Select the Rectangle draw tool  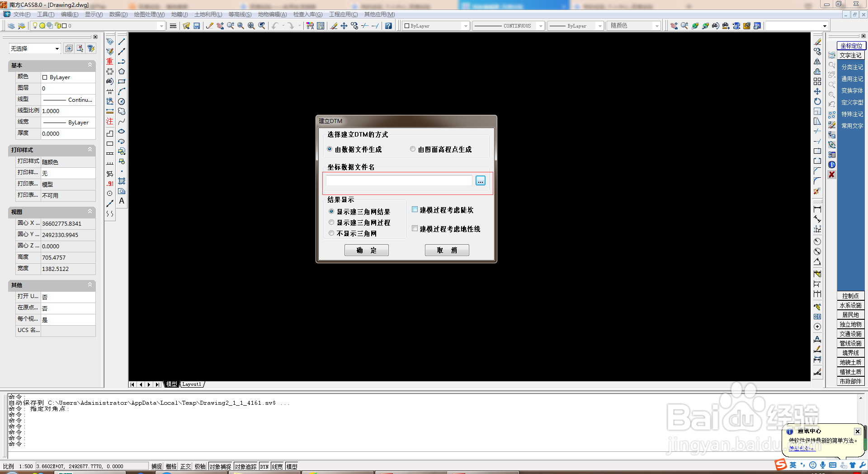coord(122,81)
